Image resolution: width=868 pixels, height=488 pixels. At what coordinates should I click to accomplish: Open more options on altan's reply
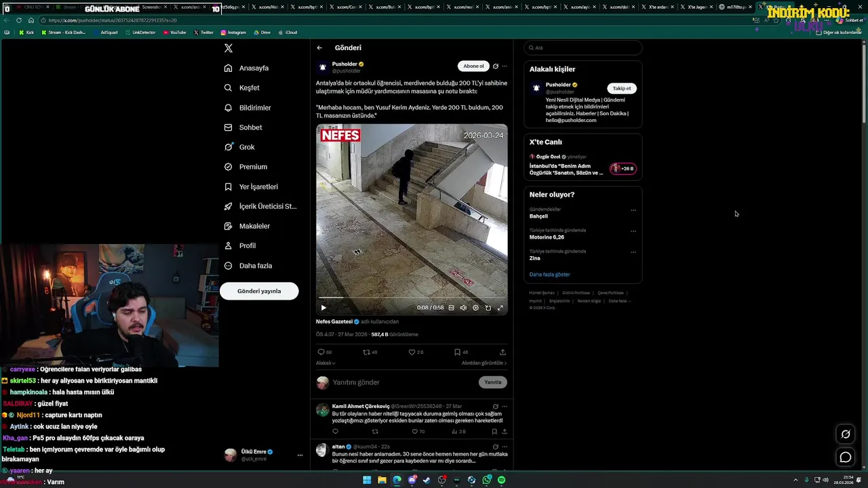click(x=504, y=447)
